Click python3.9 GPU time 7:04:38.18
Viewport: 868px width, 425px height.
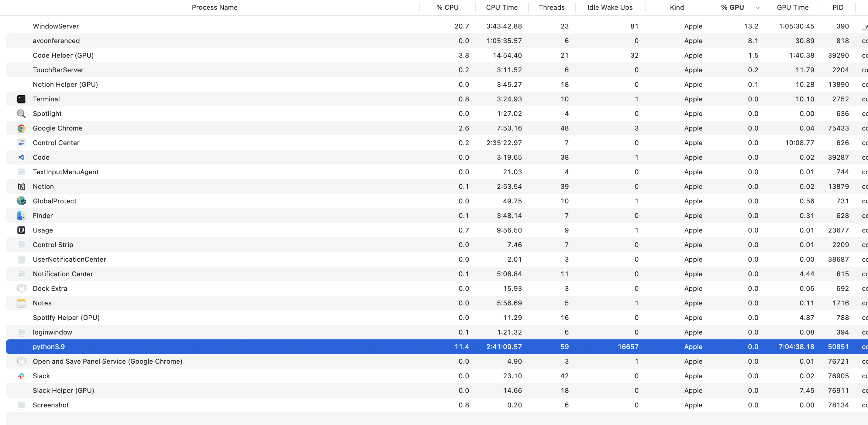click(x=796, y=347)
